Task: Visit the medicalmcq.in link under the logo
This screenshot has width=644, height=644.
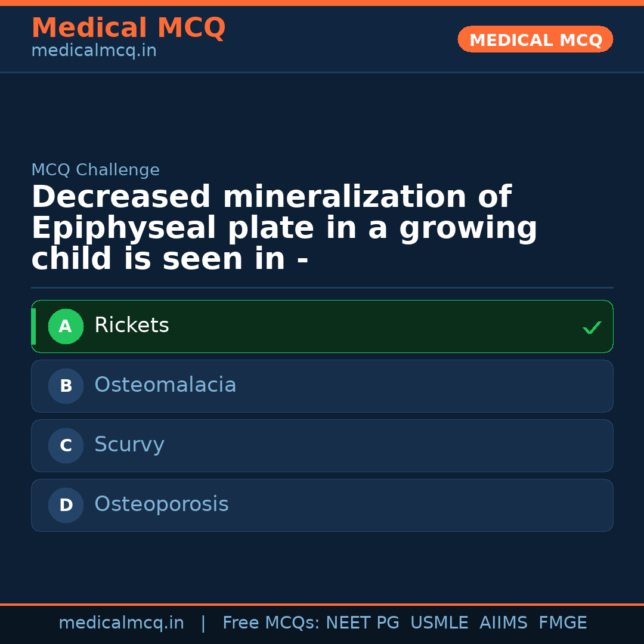Action: tap(94, 51)
